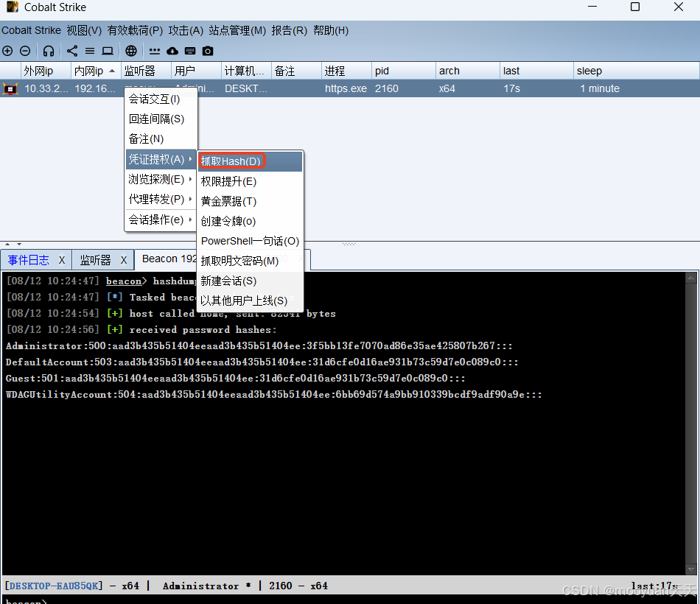
Task: Sort by arch column header
Action: pyautogui.click(x=467, y=71)
